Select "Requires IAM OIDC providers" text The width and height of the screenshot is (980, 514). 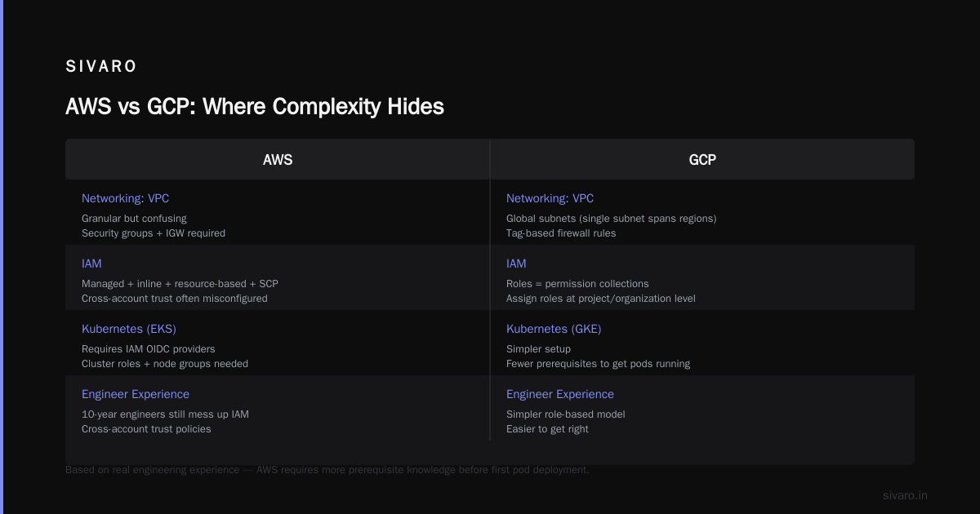(x=149, y=349)
